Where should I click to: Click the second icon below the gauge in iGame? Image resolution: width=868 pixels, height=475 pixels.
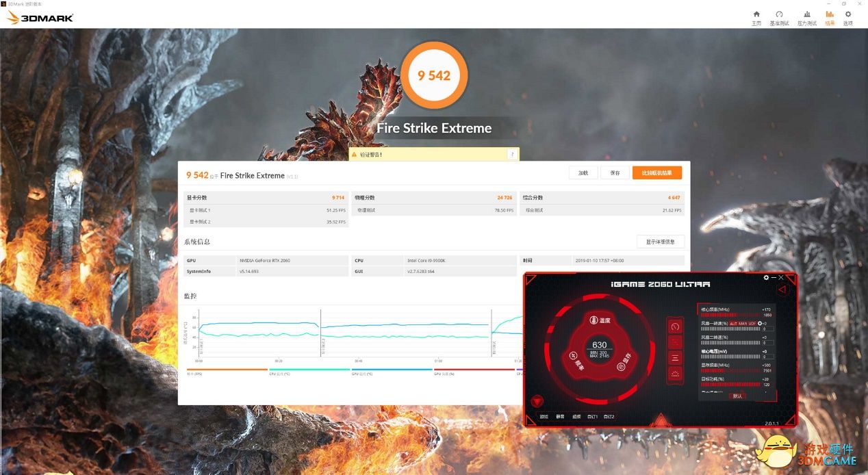click(x=675, y=342)
